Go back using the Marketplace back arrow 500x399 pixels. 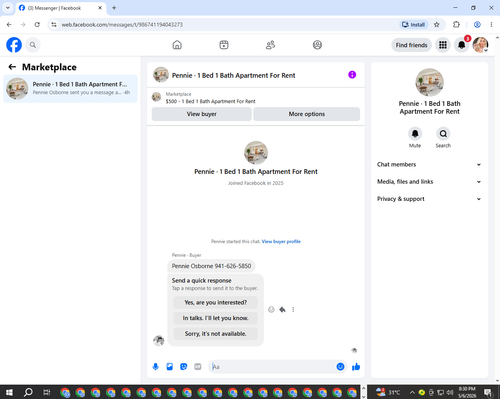coord(12,67)
